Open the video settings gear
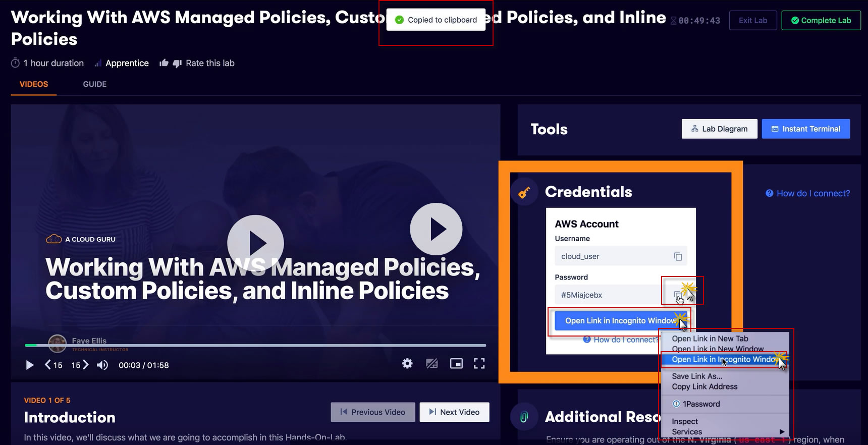The width and height of the screenshot is (868, 445). pyautogui.click(x=407, y=364)
